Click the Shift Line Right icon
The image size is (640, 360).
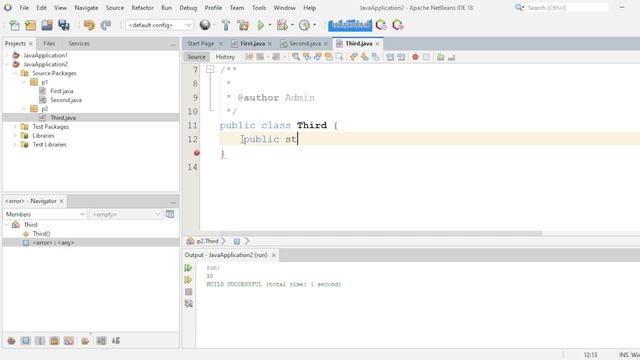[401, 57]
